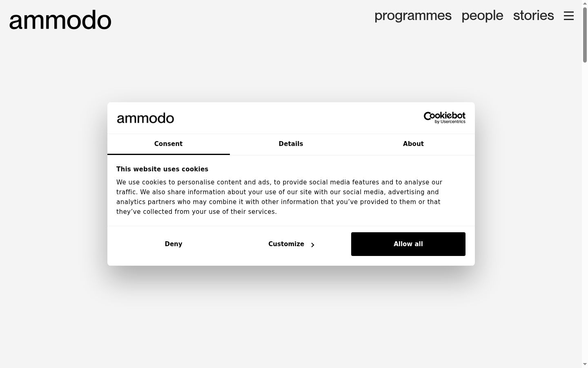Switch to the Details tab
The width and height of the screenshot is (588, 368).
click(291, 144)
